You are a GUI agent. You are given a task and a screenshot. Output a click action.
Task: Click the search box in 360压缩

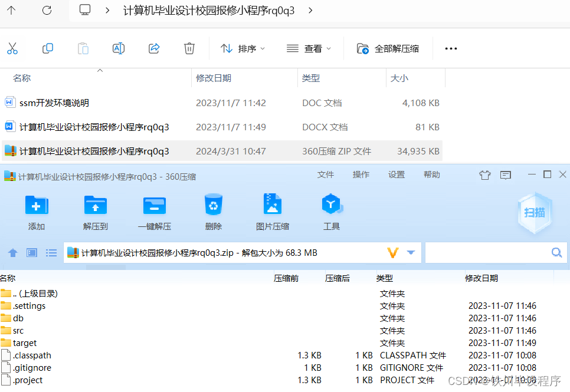click(496, 252)
